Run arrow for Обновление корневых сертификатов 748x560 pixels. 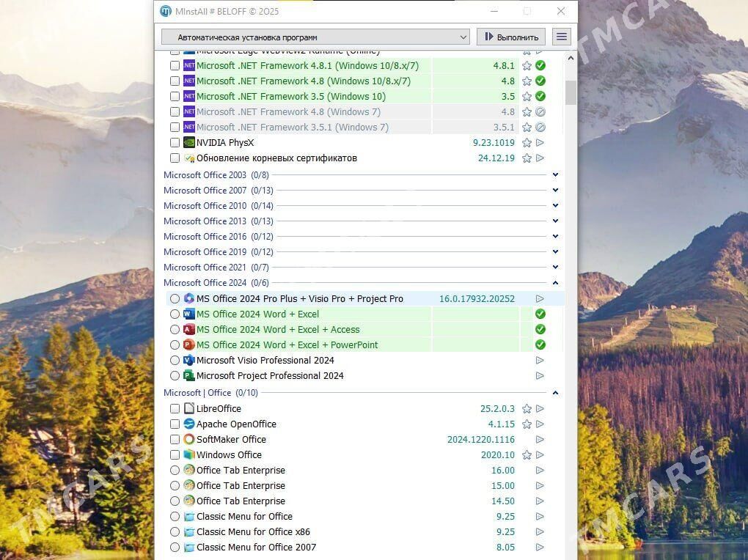point(540,158)
